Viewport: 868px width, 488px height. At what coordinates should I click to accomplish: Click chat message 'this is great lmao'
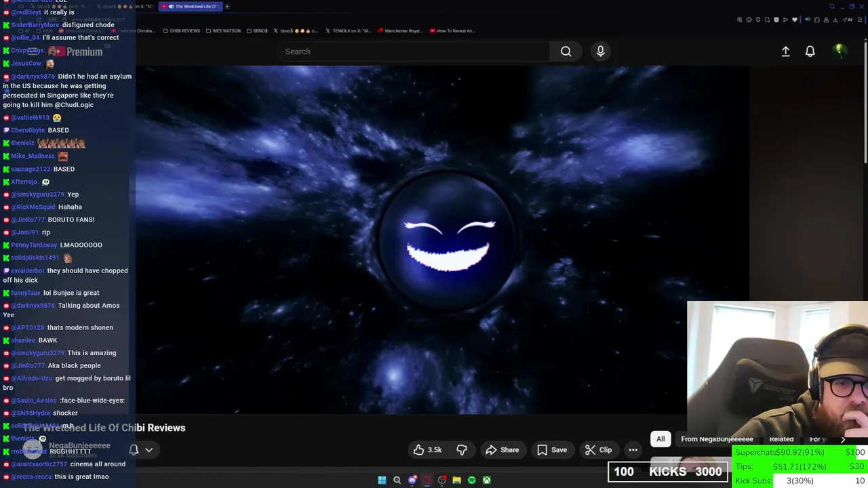point(81,476)
